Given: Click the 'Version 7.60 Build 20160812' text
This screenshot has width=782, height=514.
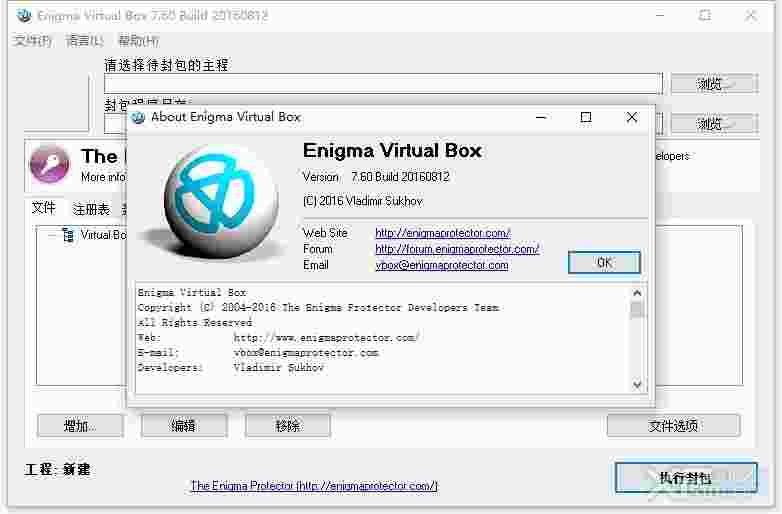Looking at the screenshot, I should click(x=376, y=176).
